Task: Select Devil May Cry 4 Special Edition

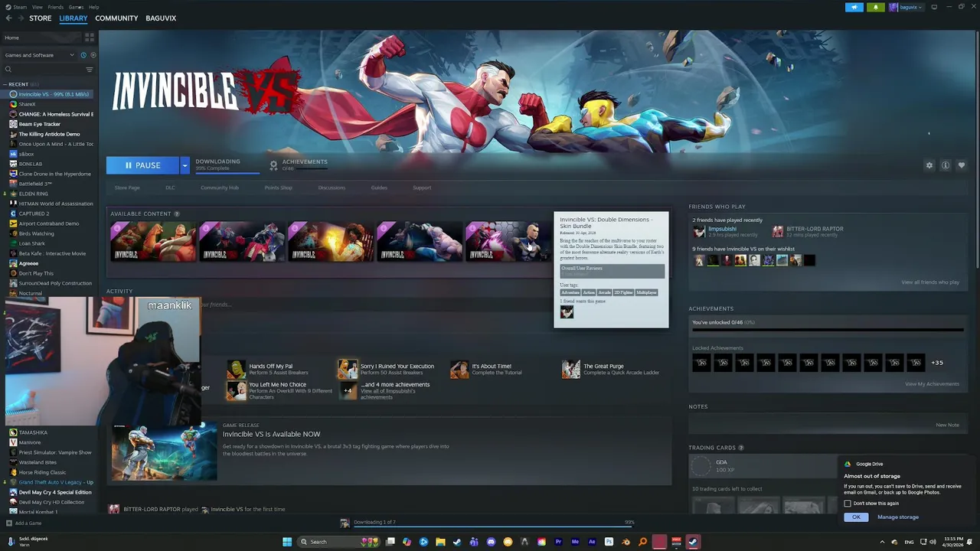Action: [54, 492]
